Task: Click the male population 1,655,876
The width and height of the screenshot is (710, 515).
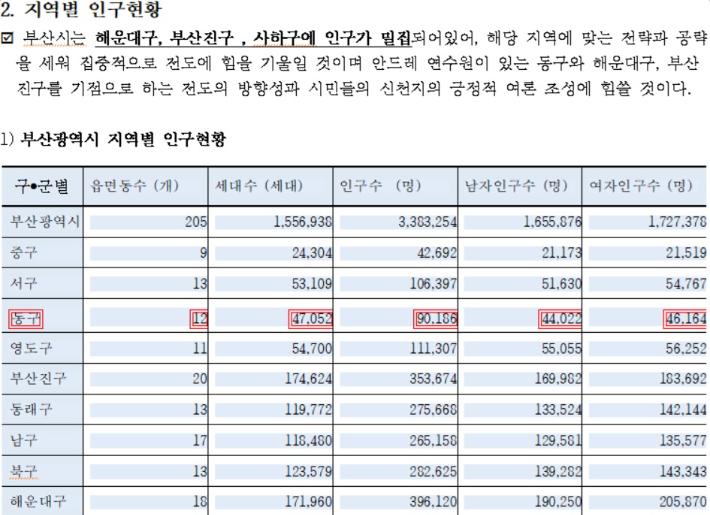Action: click(552, 222)
